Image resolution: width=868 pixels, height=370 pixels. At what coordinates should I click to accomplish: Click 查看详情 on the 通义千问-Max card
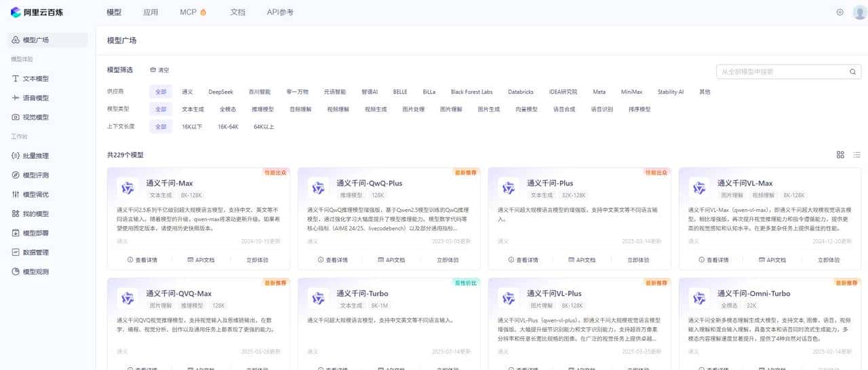[x=142, y=260]
